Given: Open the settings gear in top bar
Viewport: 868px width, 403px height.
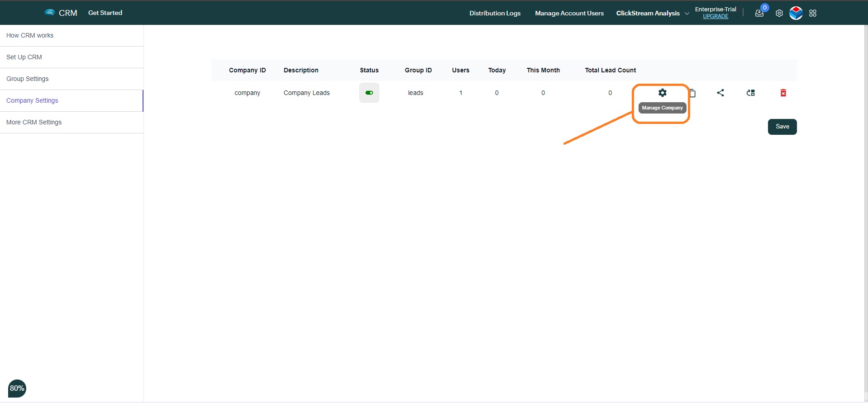Looking at the screenshot, I should (x=779, y=13).
